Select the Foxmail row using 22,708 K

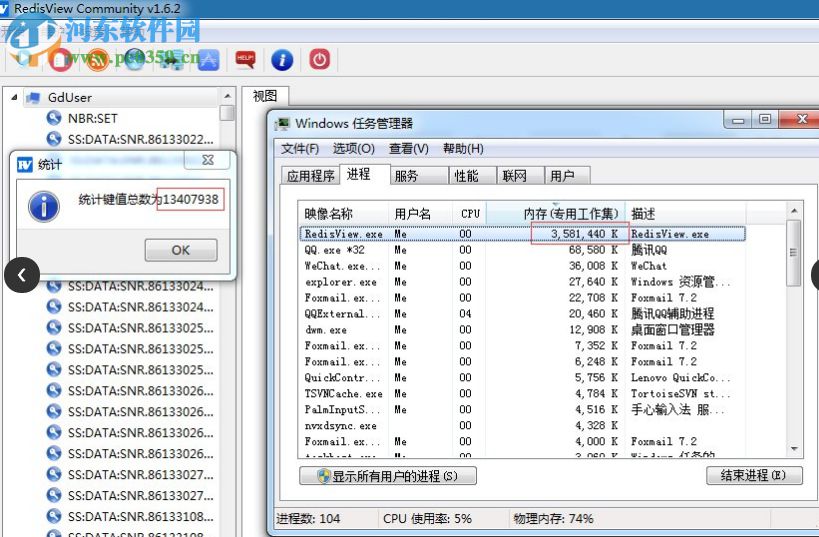522,298
